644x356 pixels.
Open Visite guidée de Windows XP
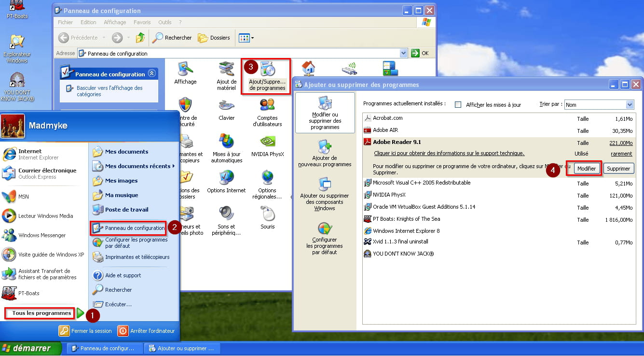pyautogui.click(x=43, y=255)
